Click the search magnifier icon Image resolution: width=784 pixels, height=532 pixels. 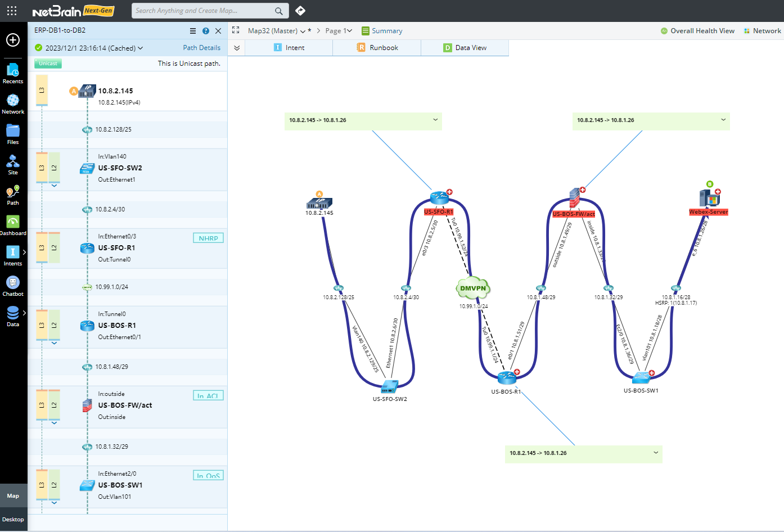[279, 11]
